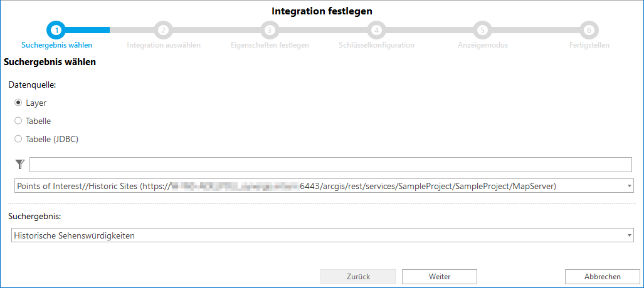Click the Abbrechen button
This screenshot has width=644, height=288.
click(602, 276)
